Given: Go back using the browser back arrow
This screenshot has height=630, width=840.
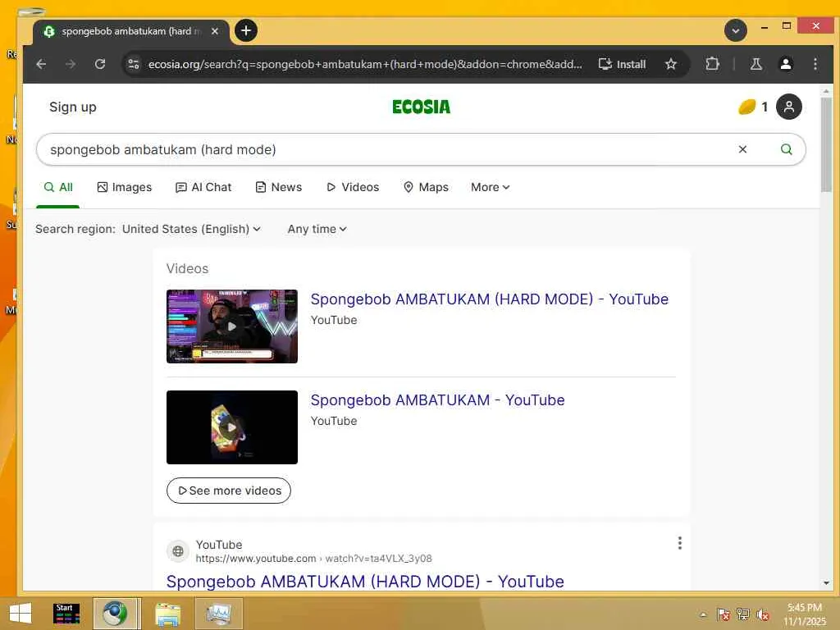Looking at the screenshot, I should tap(41, 64).
